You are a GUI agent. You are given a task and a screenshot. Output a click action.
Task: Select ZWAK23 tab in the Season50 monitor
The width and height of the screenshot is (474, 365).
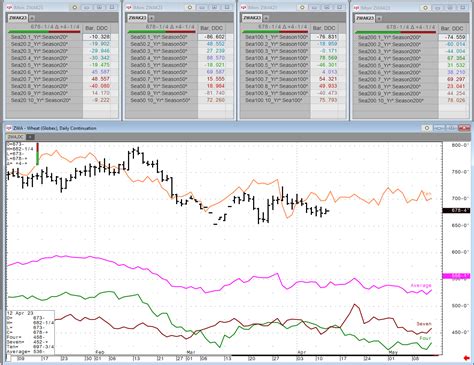[x=137, y=18]
